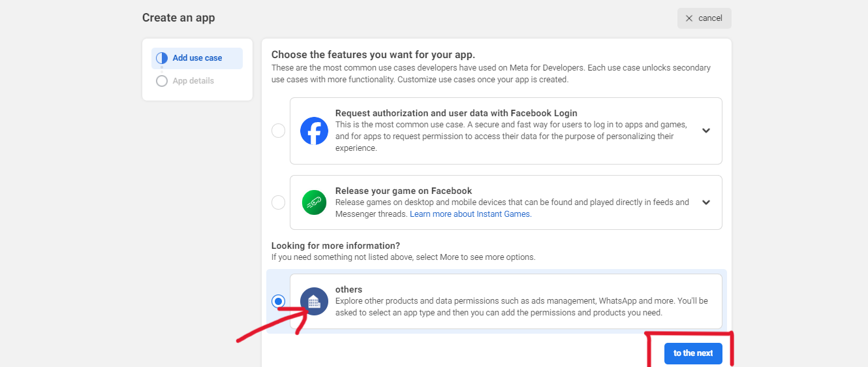
Task: Click the cancel button
Action: tap(704, 18)
